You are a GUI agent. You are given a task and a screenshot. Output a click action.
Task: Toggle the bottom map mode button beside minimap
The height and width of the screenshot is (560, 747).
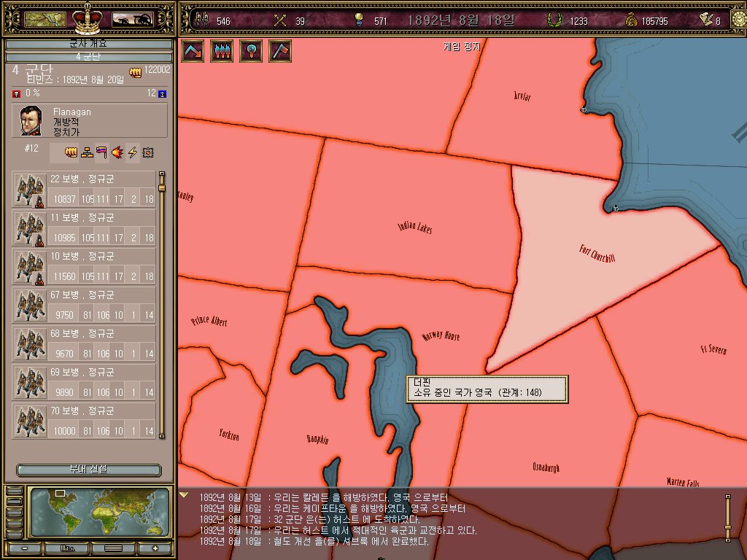15,534
